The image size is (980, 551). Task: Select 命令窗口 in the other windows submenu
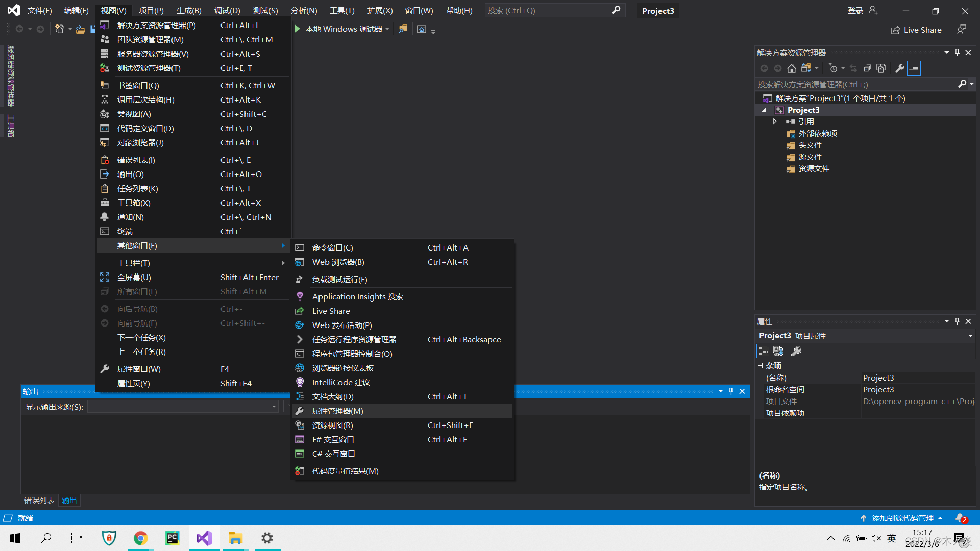click(402, 247)
